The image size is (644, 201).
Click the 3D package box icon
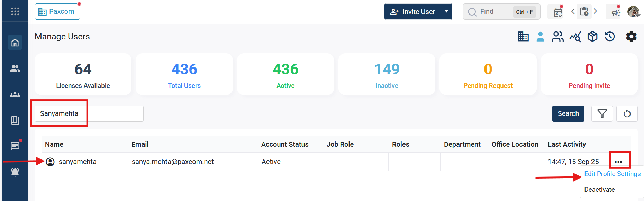592,36
